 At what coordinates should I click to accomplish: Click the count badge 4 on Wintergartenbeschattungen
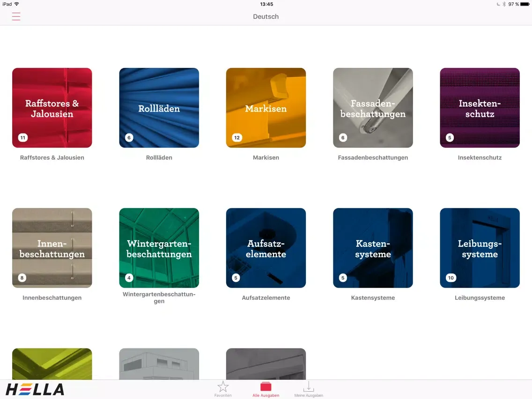click(x=129, y=278)
